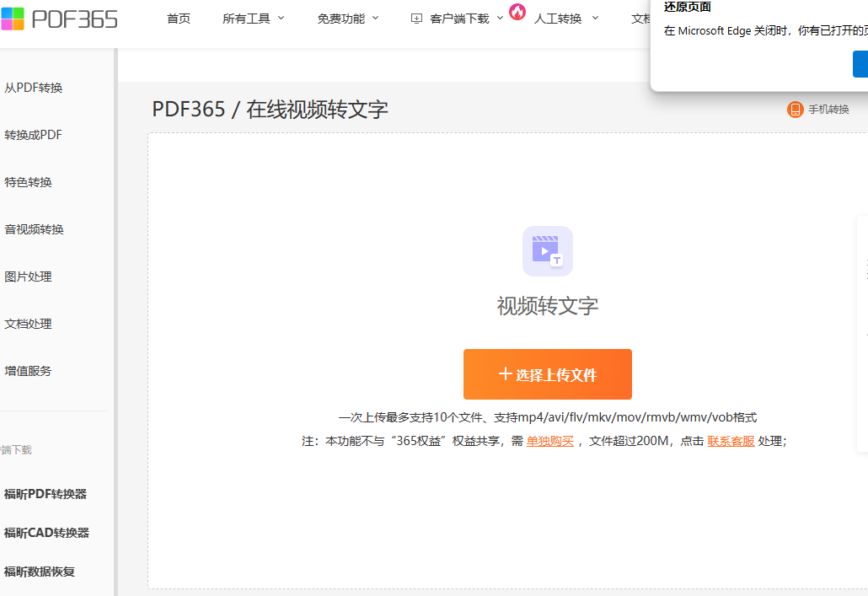Image resolution: width=868 pixels, height=596 pixels.
Task: Click the blue button in the restore-page popup
Action: (860, 64)
